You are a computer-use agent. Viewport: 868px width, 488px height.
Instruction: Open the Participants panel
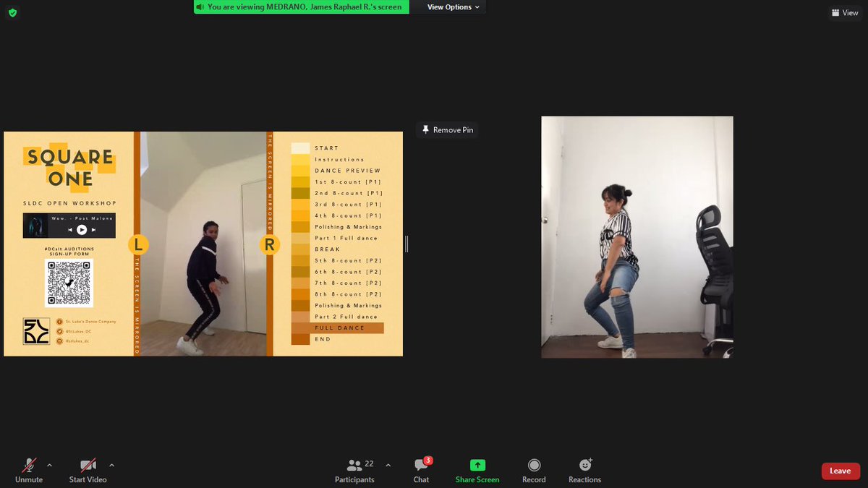354,471
